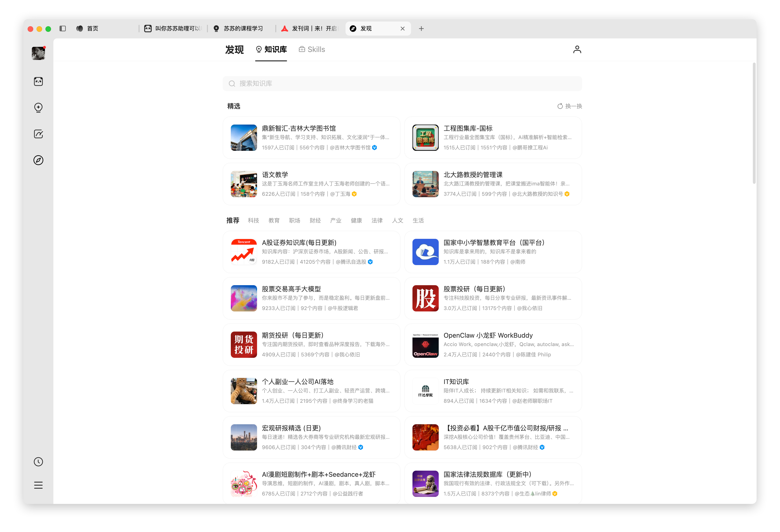Click author @鹏哥撩工程Ai text
Screen dimensions: 780x532
(530, 147)
